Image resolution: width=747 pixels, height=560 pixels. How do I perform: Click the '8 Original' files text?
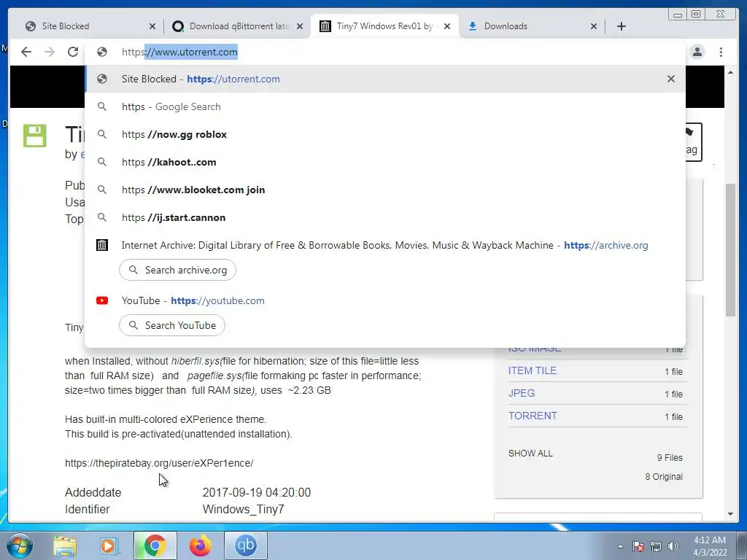(x=664, y=477)
